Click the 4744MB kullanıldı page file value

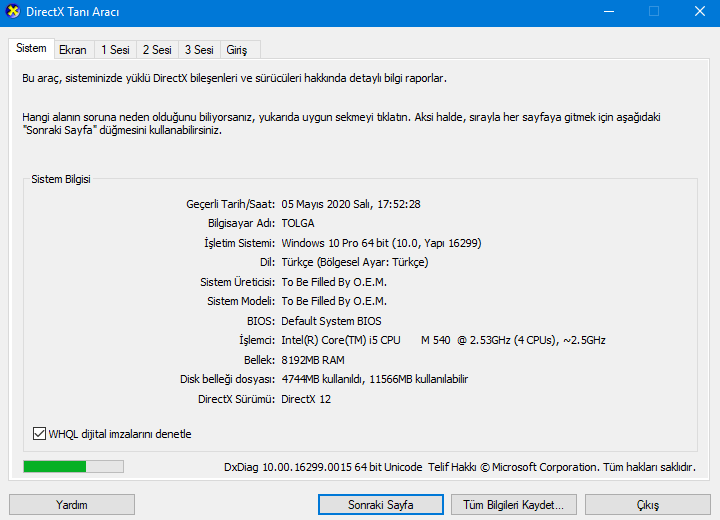tap(375, 379)
